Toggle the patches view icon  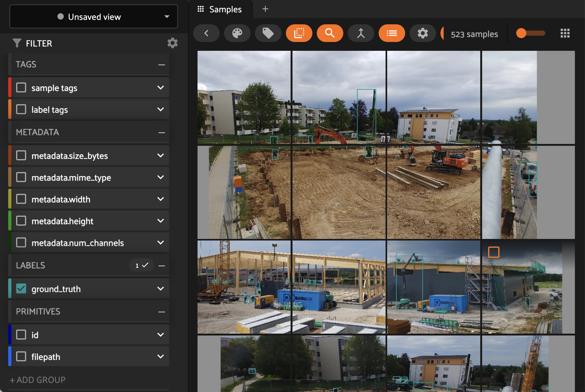click(x=299, y=33)
